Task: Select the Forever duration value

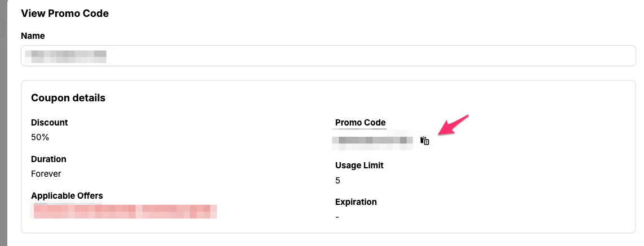Action: tap(46, 174)
